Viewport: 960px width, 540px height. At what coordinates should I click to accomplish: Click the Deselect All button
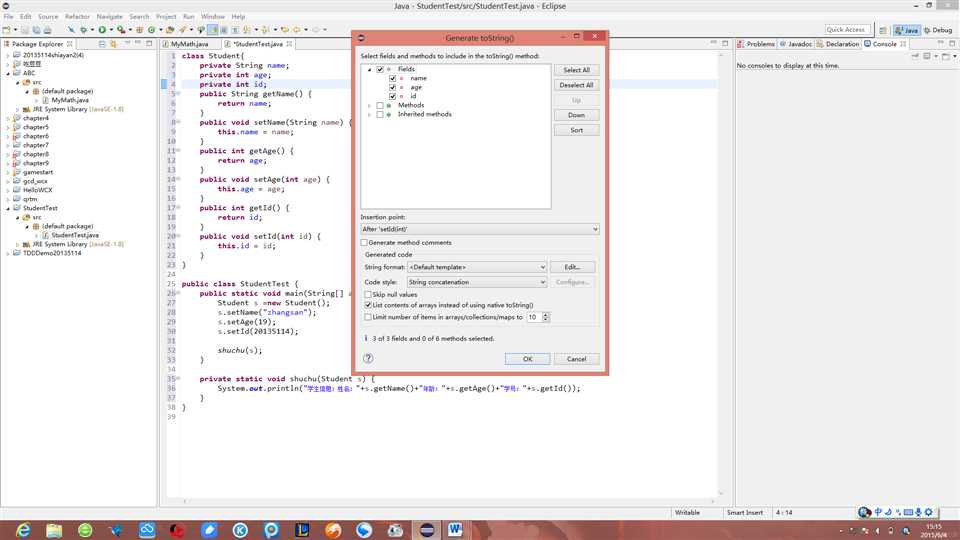(x=576, y=85)
